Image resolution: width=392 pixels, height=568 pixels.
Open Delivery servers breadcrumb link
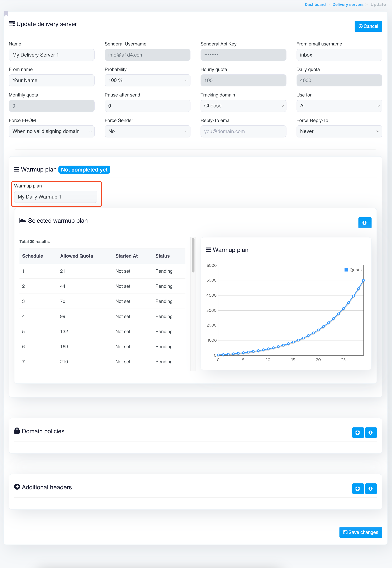pos(348,4)
